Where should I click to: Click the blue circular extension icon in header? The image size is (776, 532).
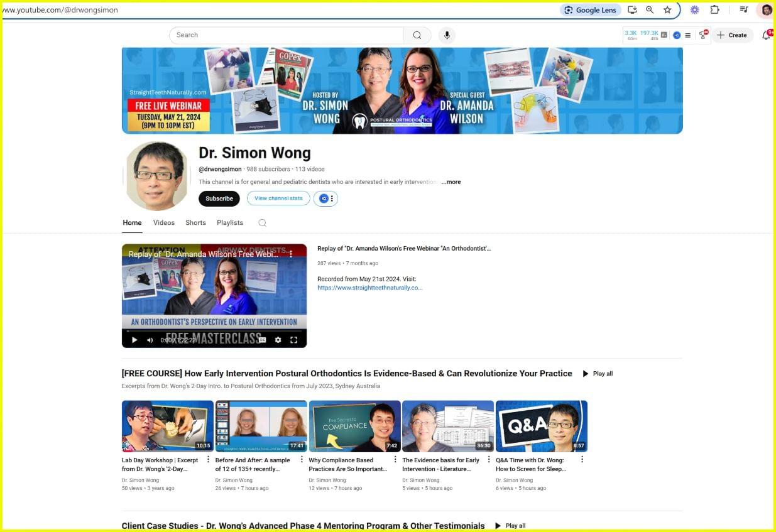(677, 35)
